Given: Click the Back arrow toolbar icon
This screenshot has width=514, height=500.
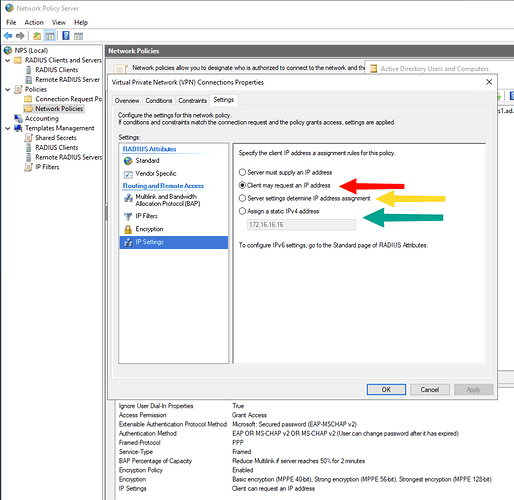Looking at the screenshot, I should [x=8, y=36].
